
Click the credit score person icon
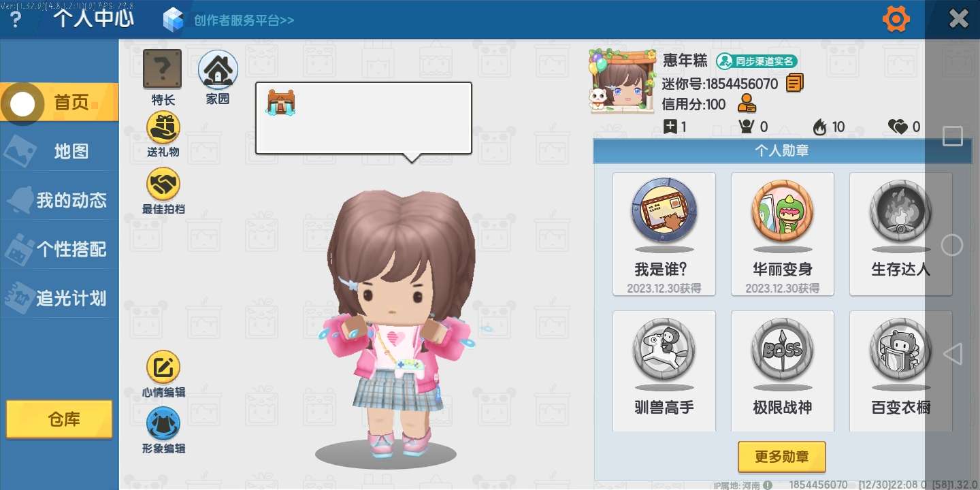747,104
